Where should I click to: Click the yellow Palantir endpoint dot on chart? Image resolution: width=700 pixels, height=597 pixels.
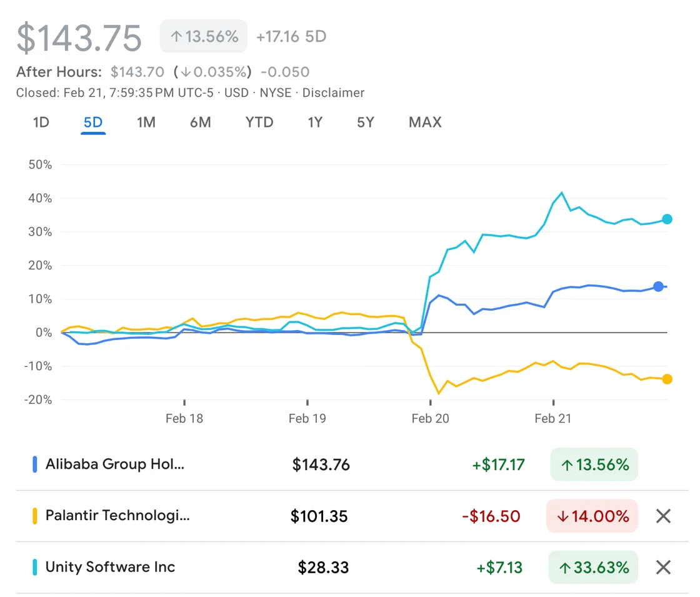click(667, 379)
